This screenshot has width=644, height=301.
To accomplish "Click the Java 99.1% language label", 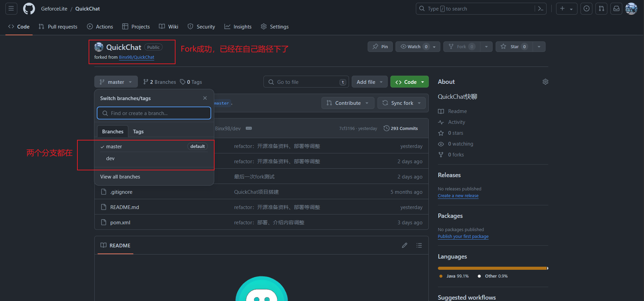I will 454,276.
